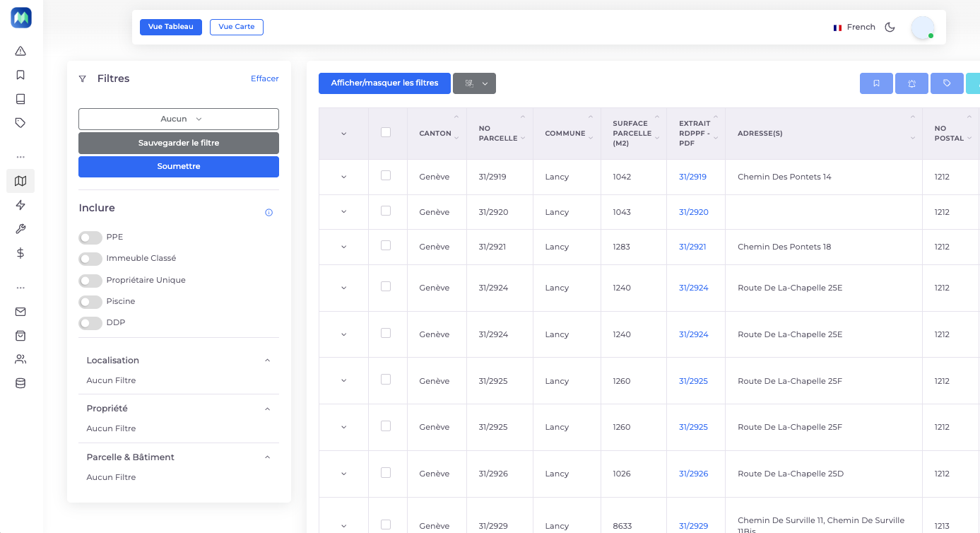Open the dollar sign sidebar item

[20, 253]
